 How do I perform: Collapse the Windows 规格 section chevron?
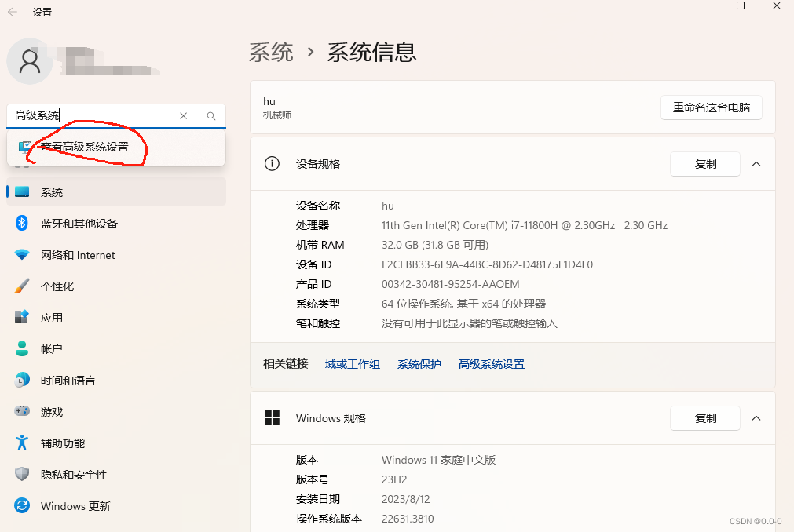756,418
